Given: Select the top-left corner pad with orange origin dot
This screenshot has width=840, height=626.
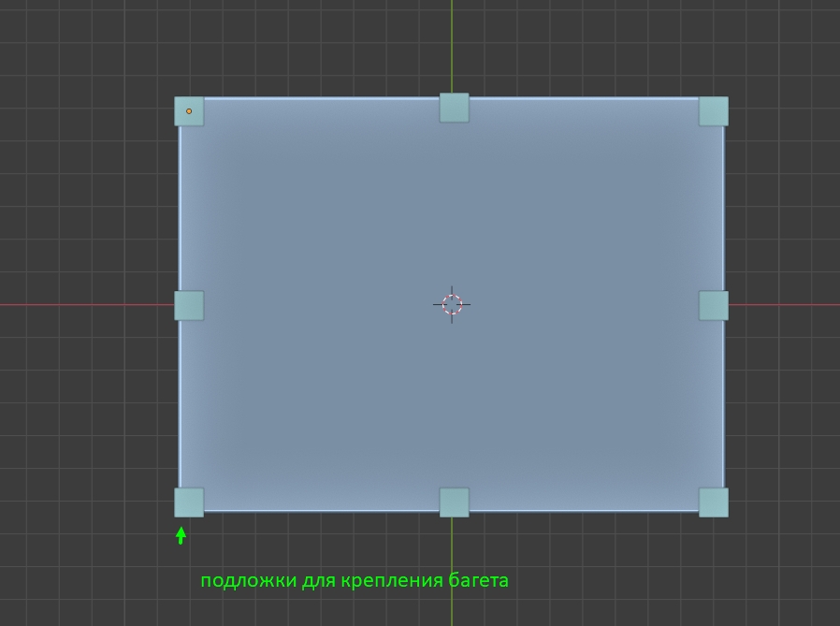Looking at the screenshot, I should tap(189, 111).
